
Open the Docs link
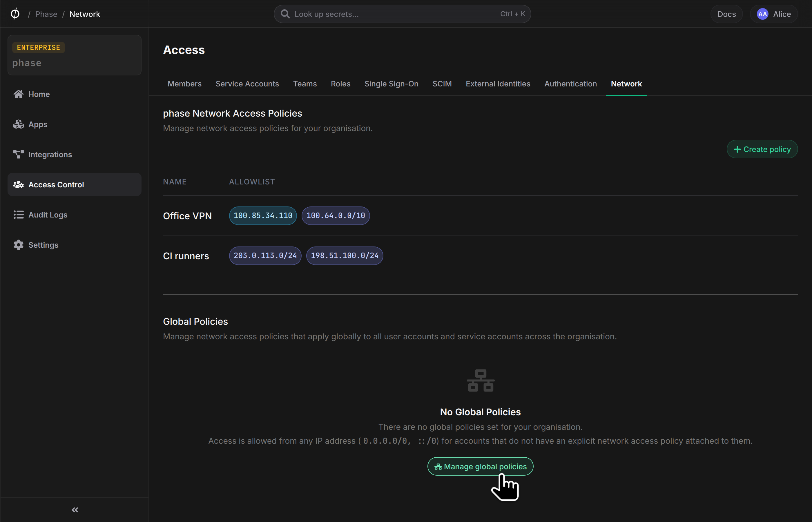(727, 14)
